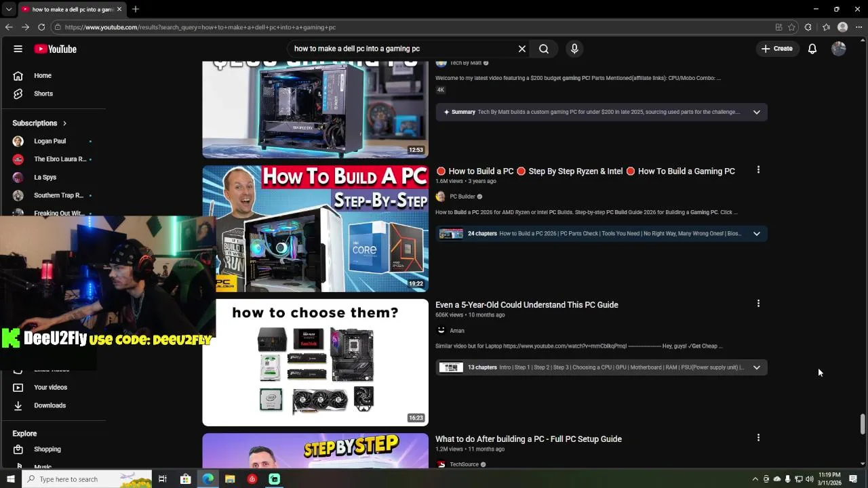This screenshot has width=868, height=488.
Task: Open the notifications bell
Action: click(x=812, y=49)
